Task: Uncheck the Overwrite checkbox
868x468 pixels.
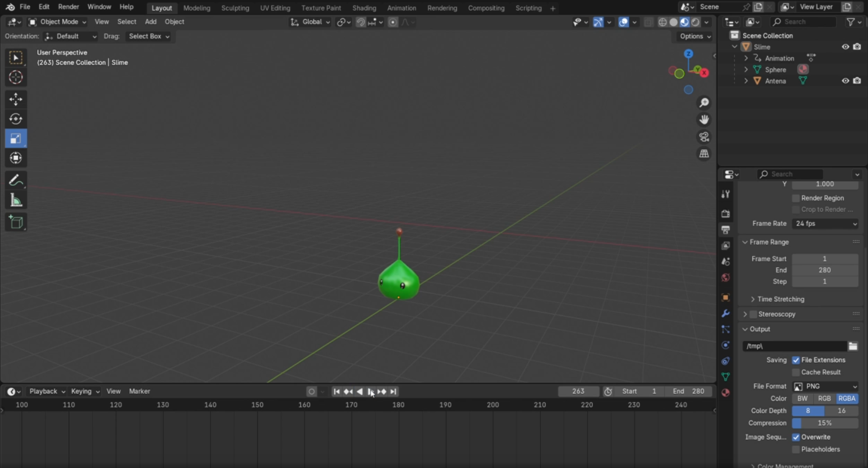Action: pos(796,437)
